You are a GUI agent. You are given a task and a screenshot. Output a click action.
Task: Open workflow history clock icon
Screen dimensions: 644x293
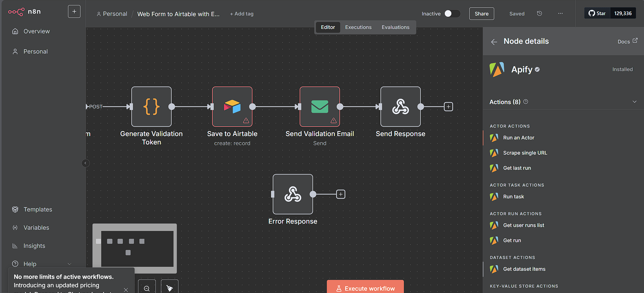tap(539, 13)
